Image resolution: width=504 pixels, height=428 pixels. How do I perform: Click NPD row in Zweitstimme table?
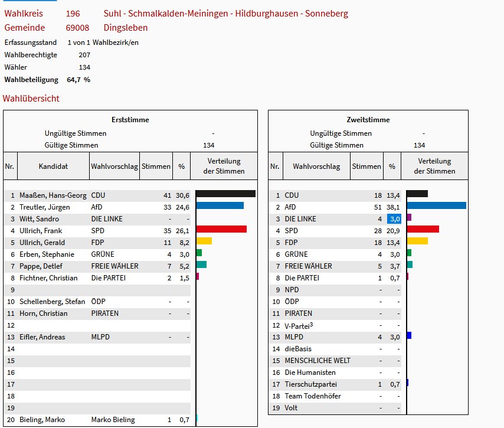(x=335, y=290)
